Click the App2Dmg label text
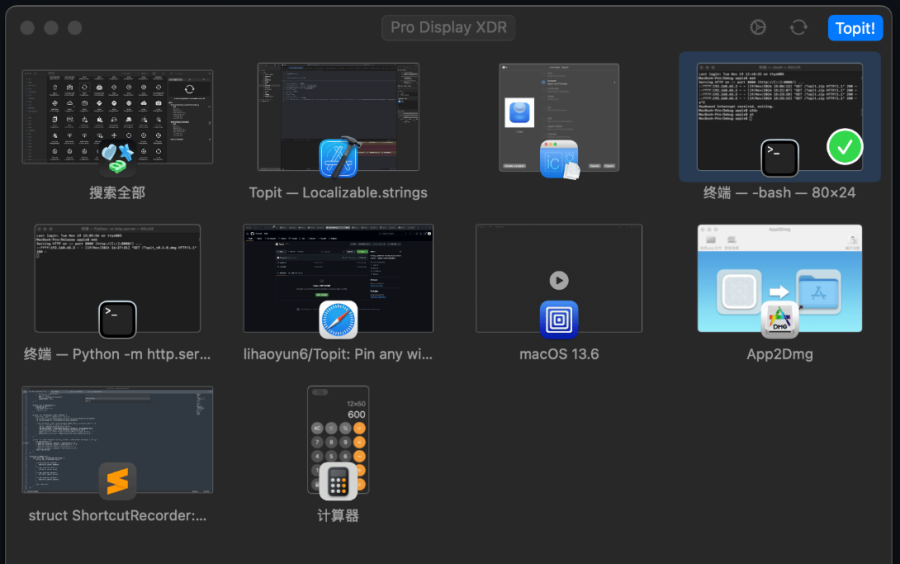Screen dimensions: 900x564 click(x=779, y=354)
